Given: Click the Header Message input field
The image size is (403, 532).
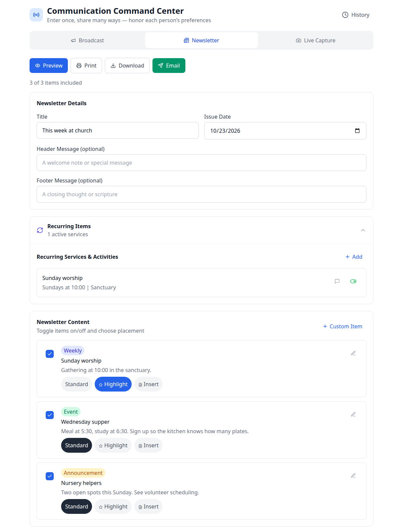Looking at the screenshot, I should tap(201, 163).
